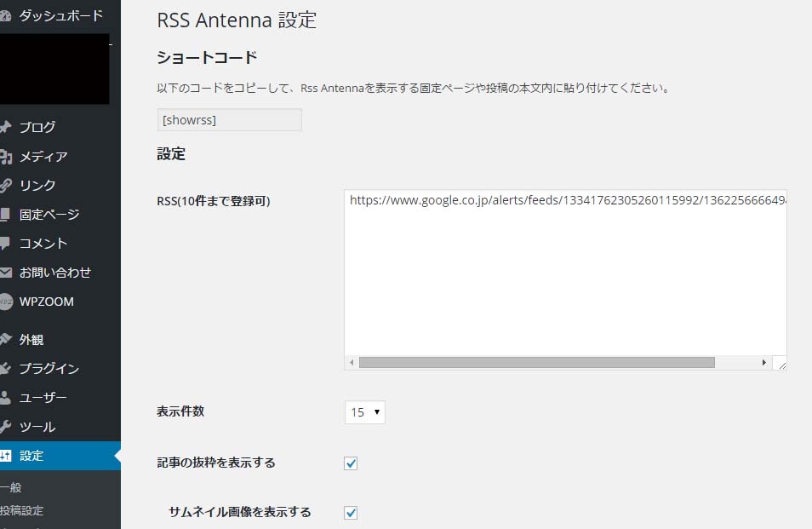This screenshot has width=812, height=529.
Task: Click the textarea right scroll arrow
Action: tap(763, 363)
